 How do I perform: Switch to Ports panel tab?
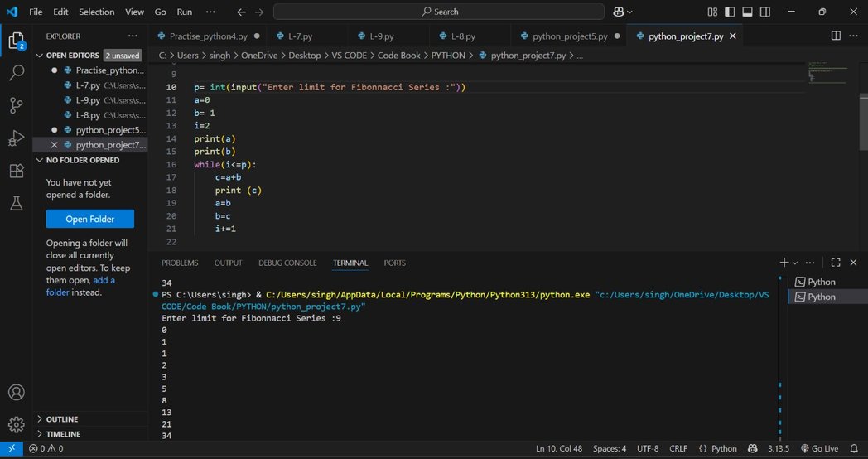point(395,263)
